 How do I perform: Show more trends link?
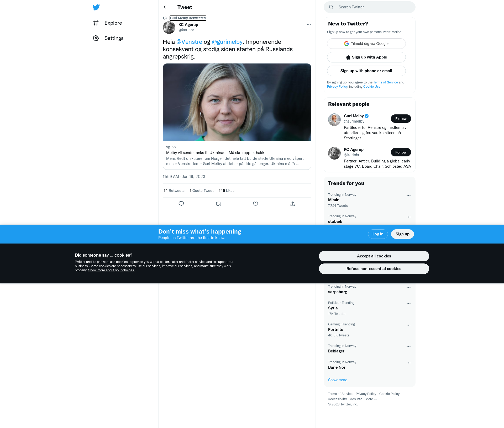[x=338, y=380]
